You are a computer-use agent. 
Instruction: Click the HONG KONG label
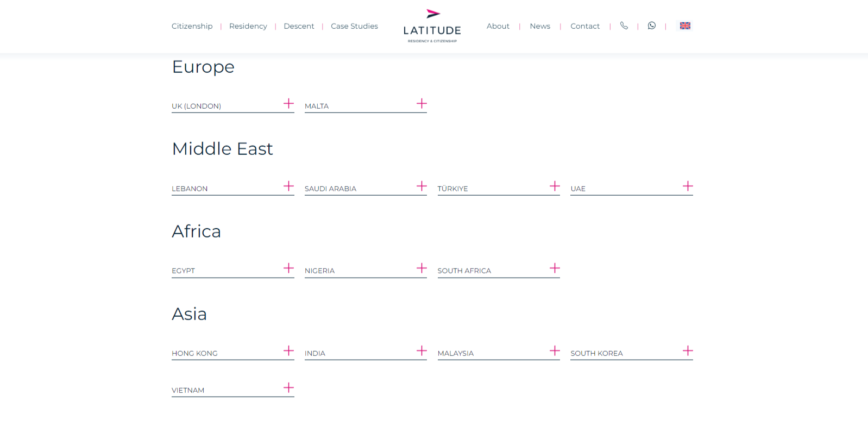(194, 353)
